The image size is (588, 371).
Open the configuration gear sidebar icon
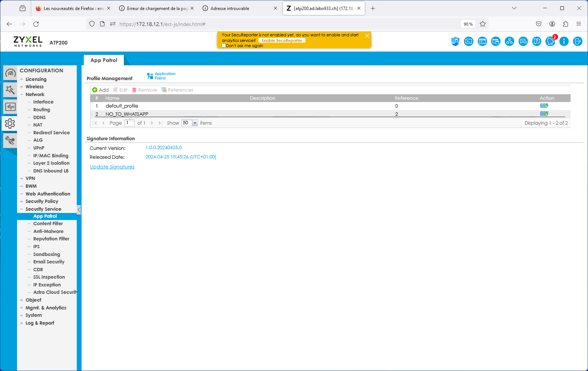[10, 124]
